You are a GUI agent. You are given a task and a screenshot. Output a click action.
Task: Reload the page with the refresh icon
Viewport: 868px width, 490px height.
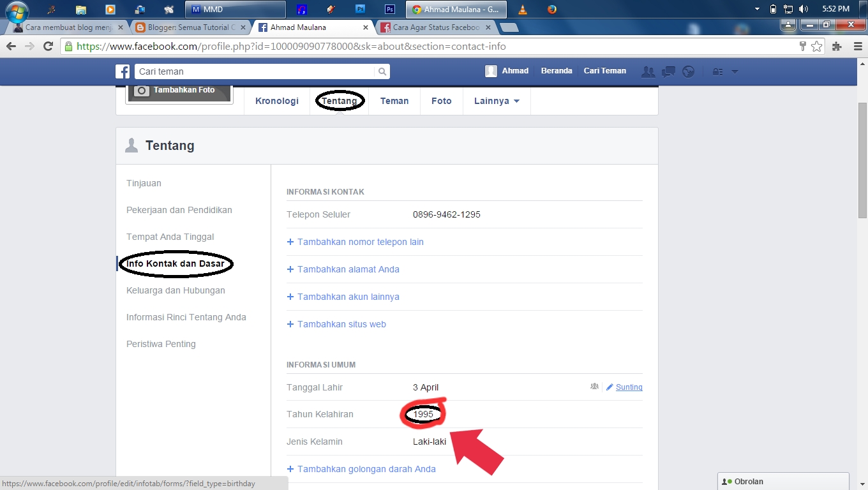click(48, 47)
